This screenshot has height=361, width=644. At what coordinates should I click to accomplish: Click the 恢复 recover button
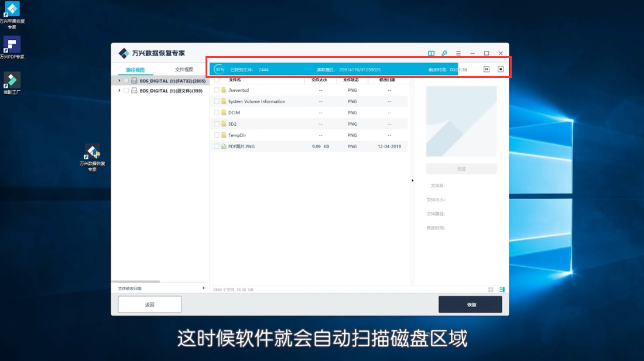click(x=470, y=304)
